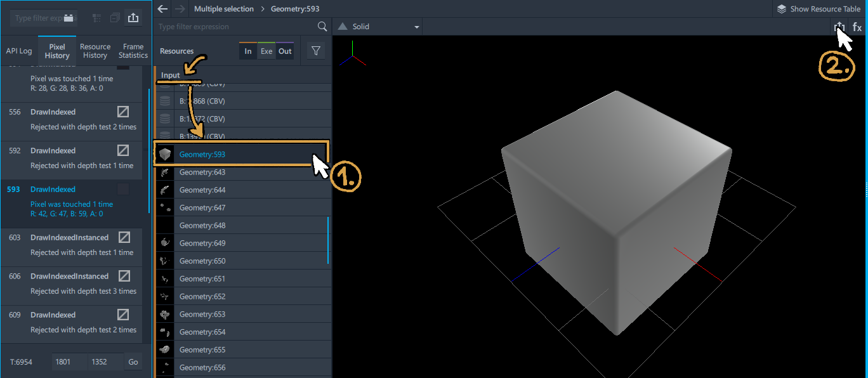868x378 pixels.
Task: Select DrawIndexedInstanced event 603
Action: (x=75, y=245)
